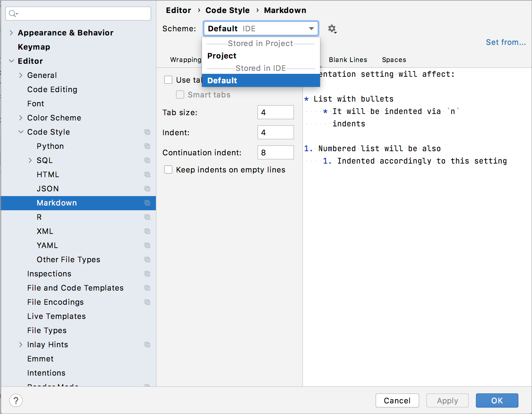Click the copy settings icon beside Inspections
This screenshot has height=414, width=532.
click(147, 274)
